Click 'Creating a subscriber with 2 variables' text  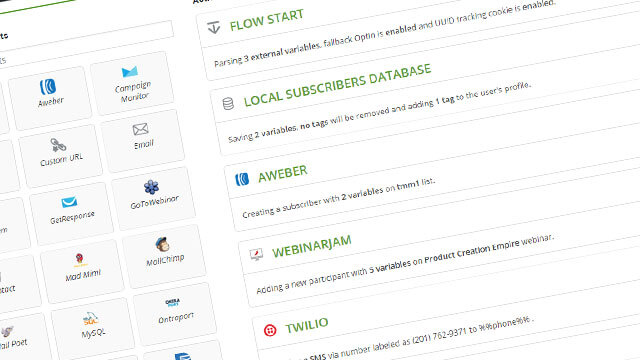pyautogui.click(x=339, y=198)
